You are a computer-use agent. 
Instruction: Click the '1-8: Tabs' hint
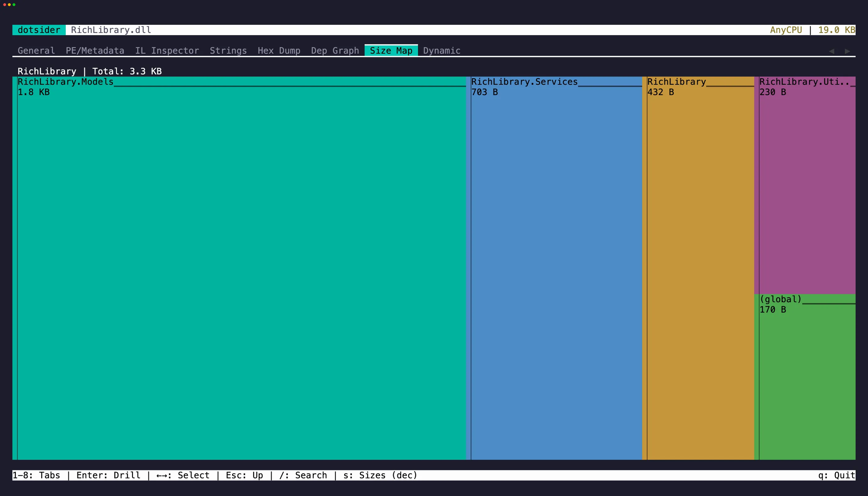36,475
